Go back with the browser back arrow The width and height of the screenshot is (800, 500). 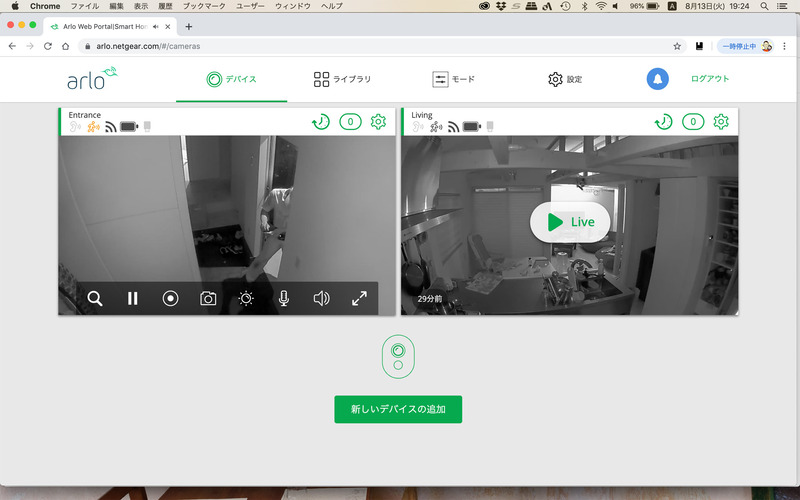(12, 46)
